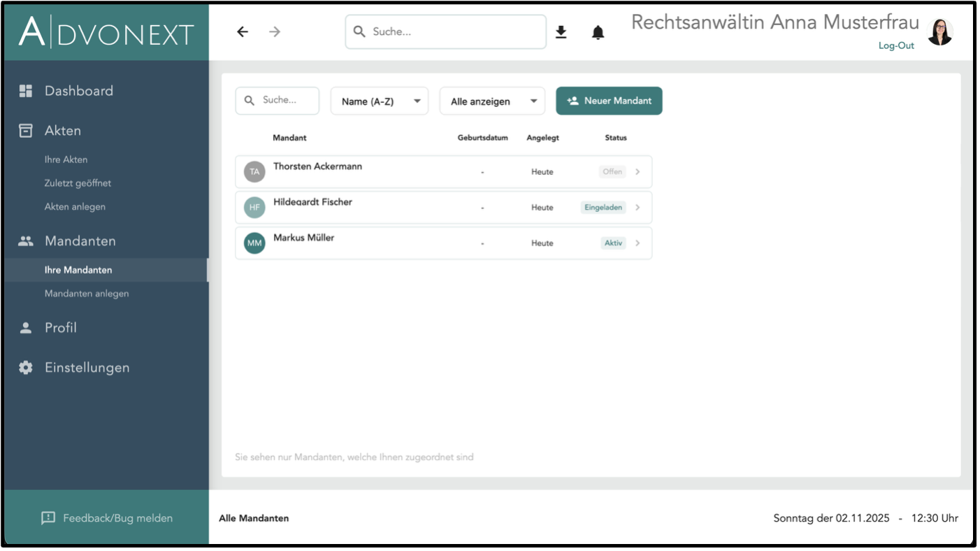Select Mandanten anlegen in sidebar

[x=87, y=294]
